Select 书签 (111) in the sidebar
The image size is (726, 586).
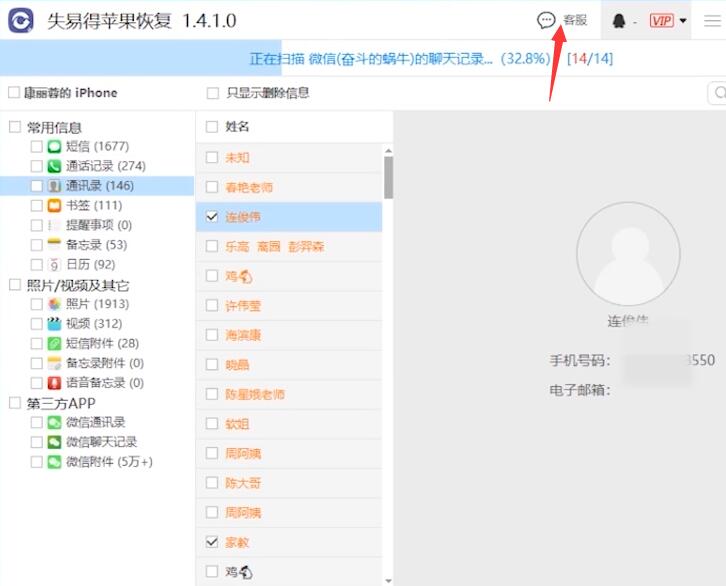coord(94,206)
